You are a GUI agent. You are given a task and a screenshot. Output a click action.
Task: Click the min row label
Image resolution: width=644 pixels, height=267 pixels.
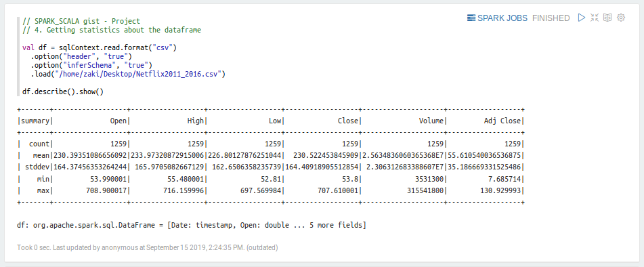click(x=43, y=179)
